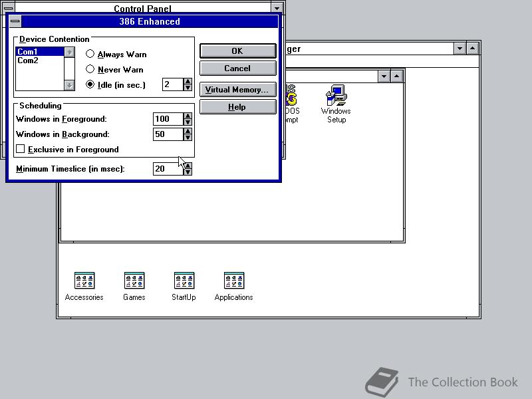Image resolution: width=532 pixels, height=399 pixels.
Task: Click the Windows in Background field
Action: [168, 134]
